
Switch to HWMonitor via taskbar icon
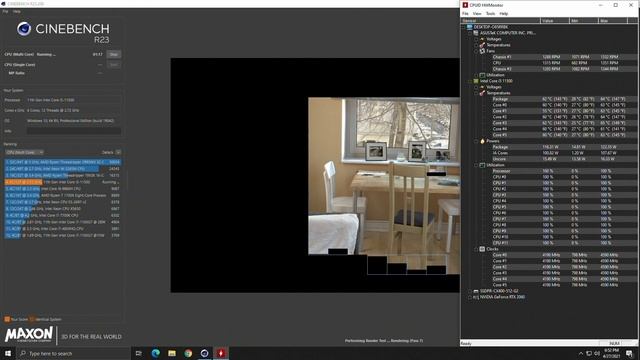click(x=221, y=353)
